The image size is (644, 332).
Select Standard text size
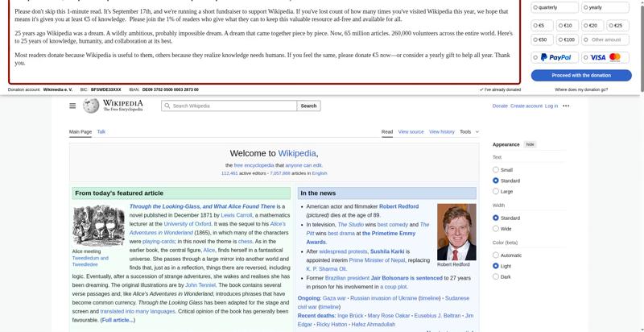[496, 181]
